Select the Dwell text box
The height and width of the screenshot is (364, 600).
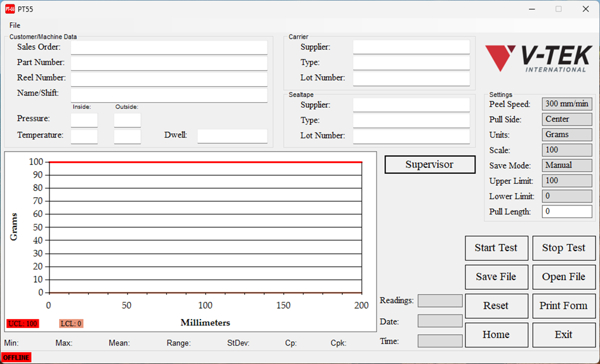(232, 136)
